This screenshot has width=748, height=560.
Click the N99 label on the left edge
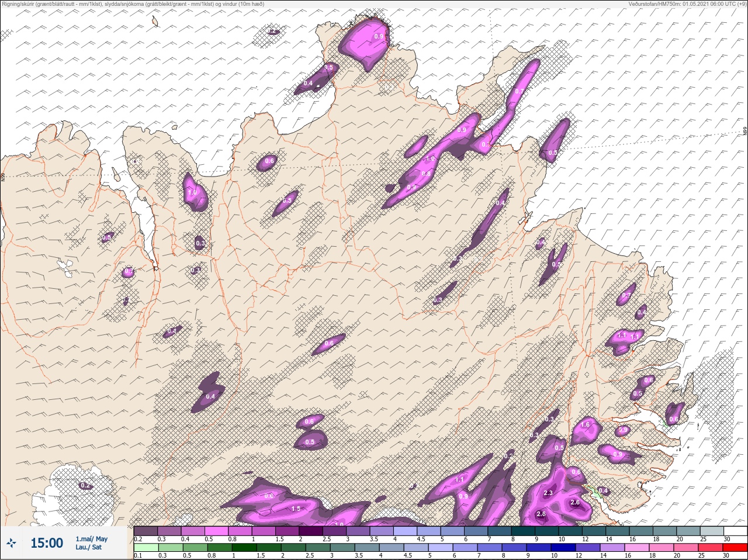pyautogui.click(x=3, y=176)
